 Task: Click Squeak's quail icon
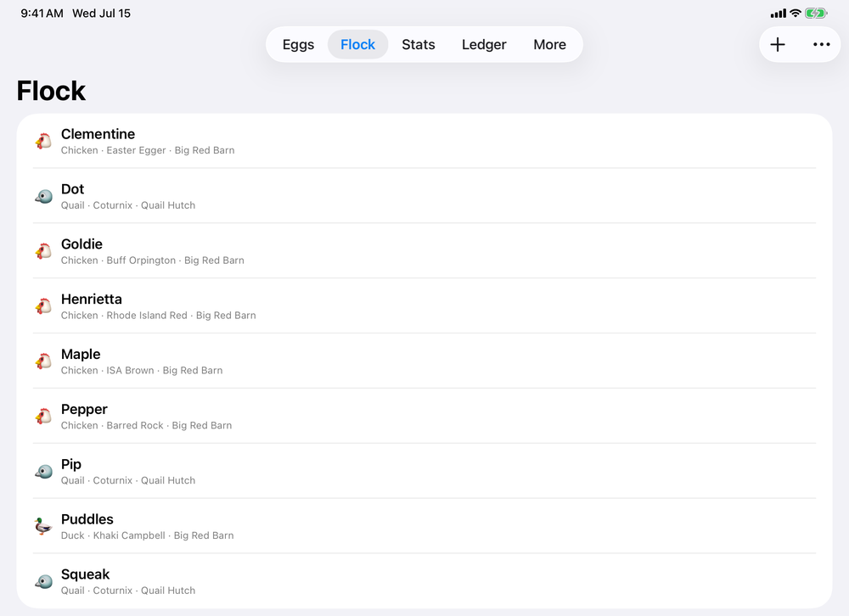[x=43, y=582]
